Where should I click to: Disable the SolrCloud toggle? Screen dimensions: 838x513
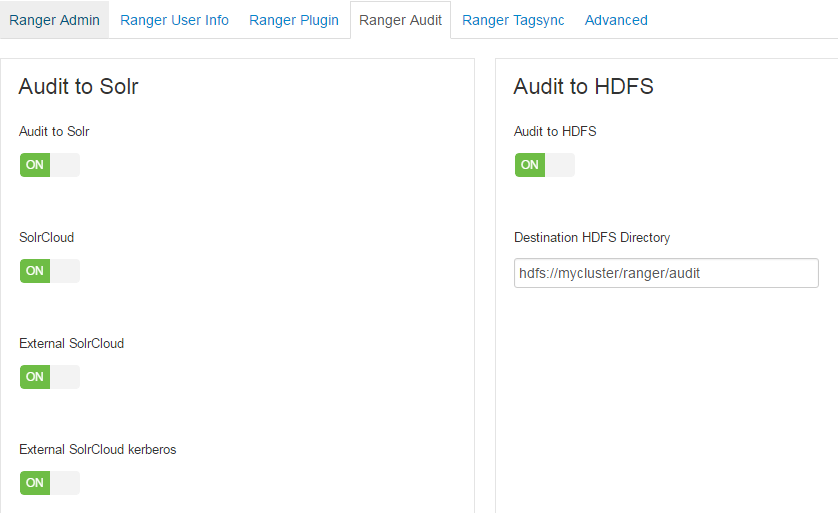coord(49,271)
